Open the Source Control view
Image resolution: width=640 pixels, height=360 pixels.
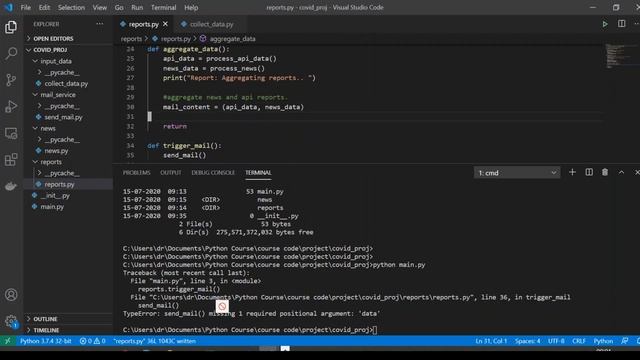tap(11, 80)
